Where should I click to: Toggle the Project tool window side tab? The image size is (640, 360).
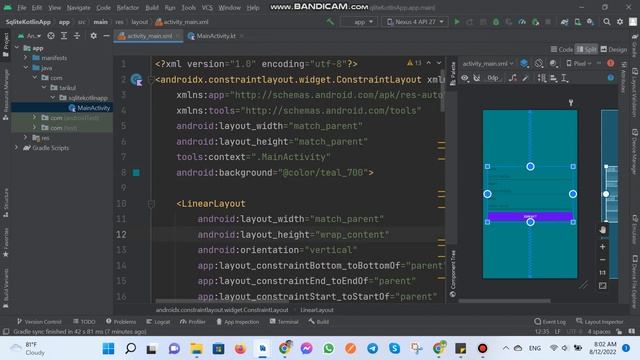coord(6,45)
